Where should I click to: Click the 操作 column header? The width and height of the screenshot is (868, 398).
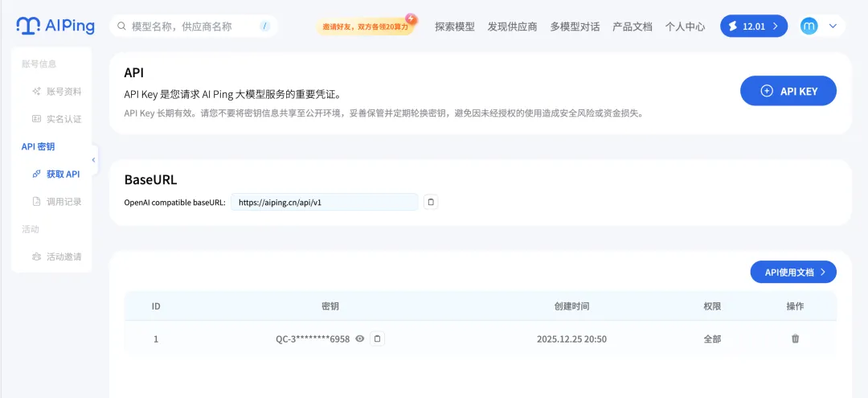pos(796,306)
